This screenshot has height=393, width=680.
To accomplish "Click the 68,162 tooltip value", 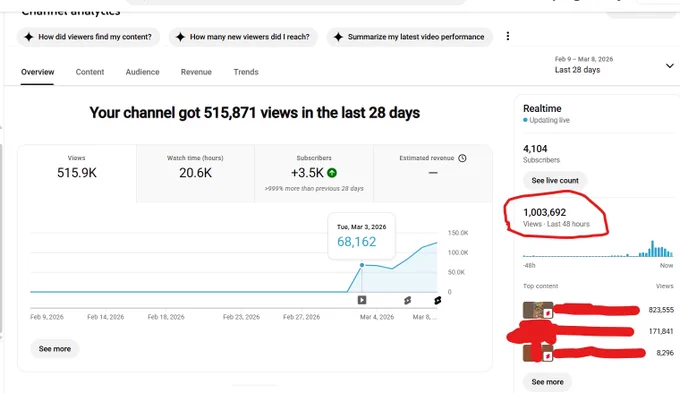I will pyautogui.click(x=356, y=242).
